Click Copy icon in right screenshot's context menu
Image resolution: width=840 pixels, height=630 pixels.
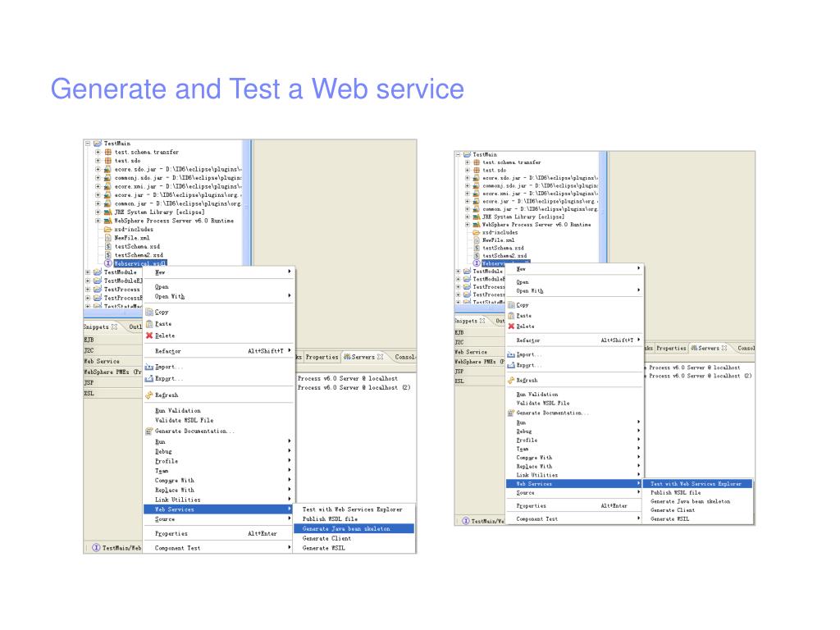(511, 305)
